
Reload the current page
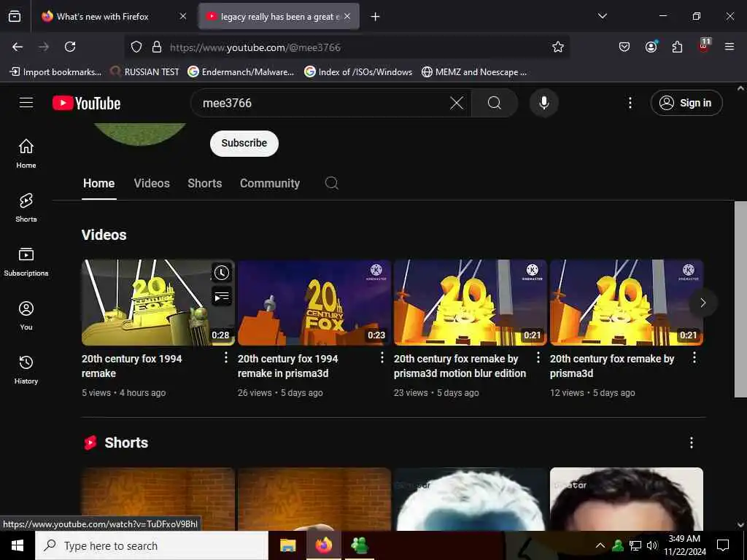70,47
